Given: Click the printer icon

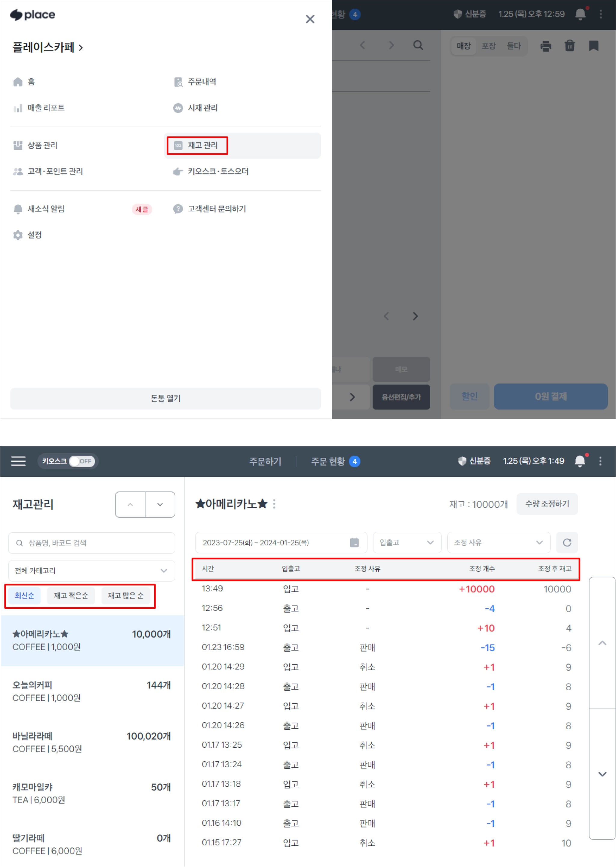Looking at the screenshot, I should pyautogui.click(x=545, y=46).
